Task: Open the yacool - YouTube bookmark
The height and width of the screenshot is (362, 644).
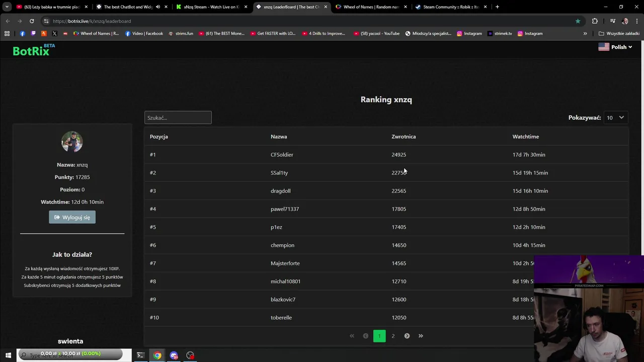Action: point(376,34)
